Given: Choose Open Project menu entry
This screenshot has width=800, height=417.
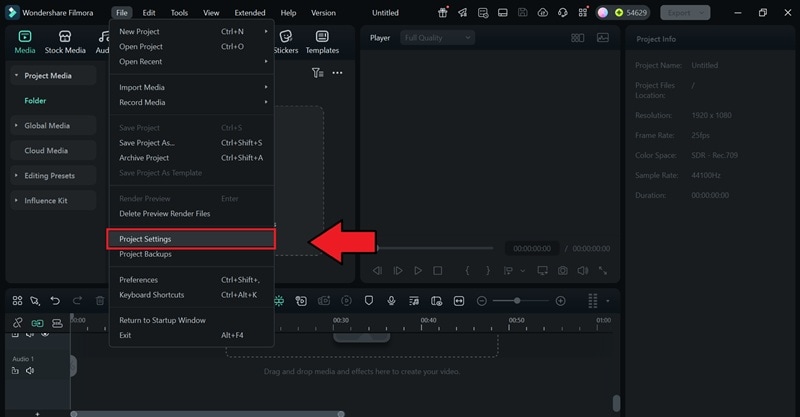Looking at the screenshot, I should [x=192, y=46].
